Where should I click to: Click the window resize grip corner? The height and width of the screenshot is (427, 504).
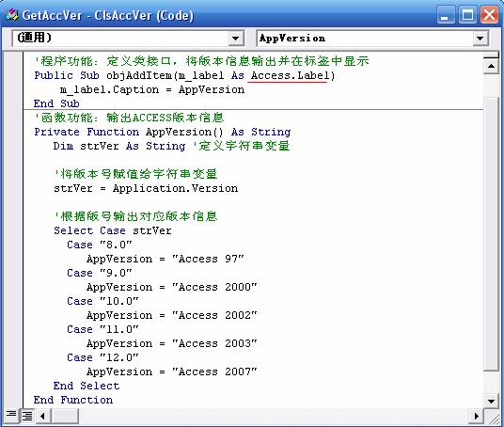492,417
